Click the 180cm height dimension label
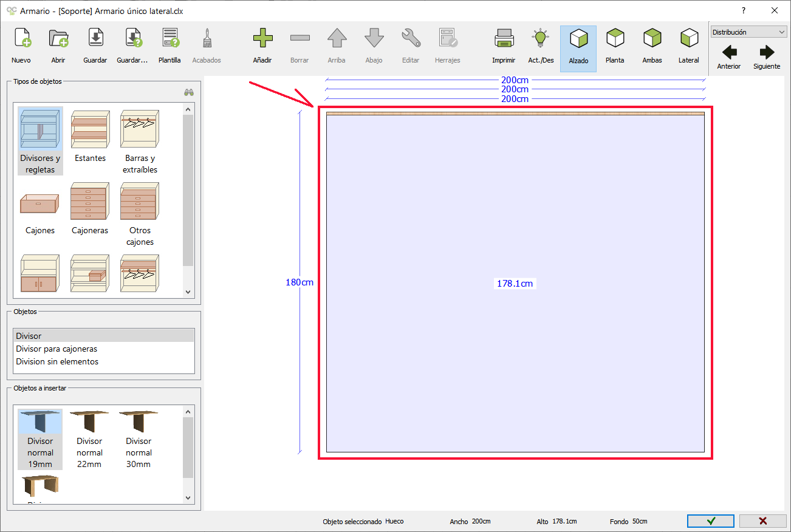 pos(300,282)
